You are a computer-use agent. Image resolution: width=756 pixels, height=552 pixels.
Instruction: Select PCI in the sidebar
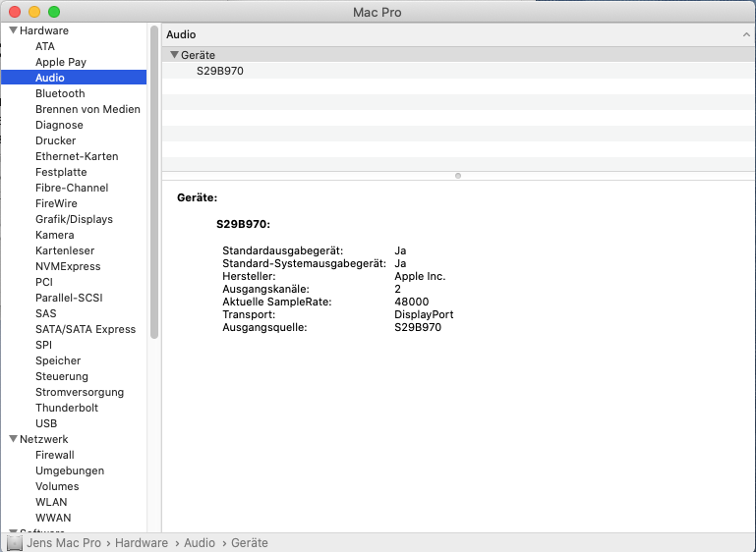click(44, 282)
